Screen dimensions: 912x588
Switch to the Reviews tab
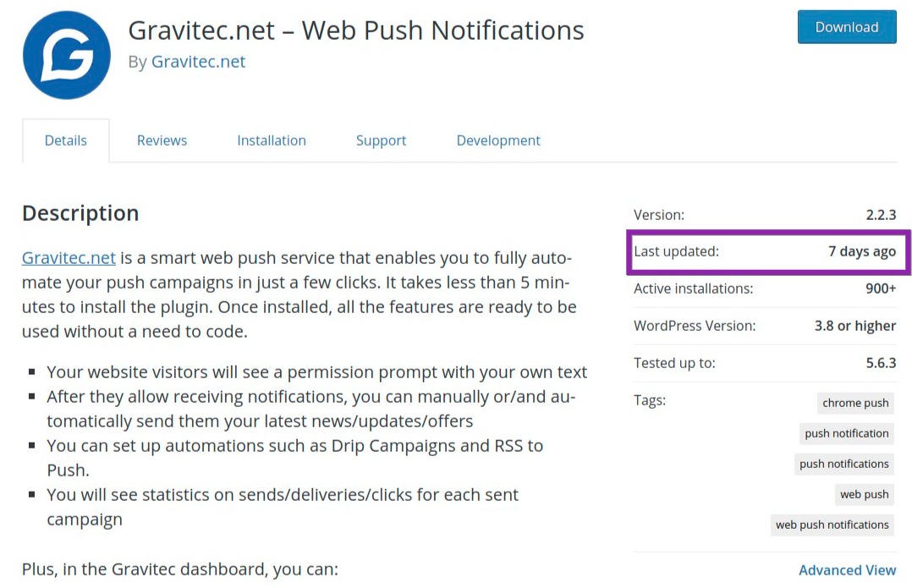(x=162, y=140)
